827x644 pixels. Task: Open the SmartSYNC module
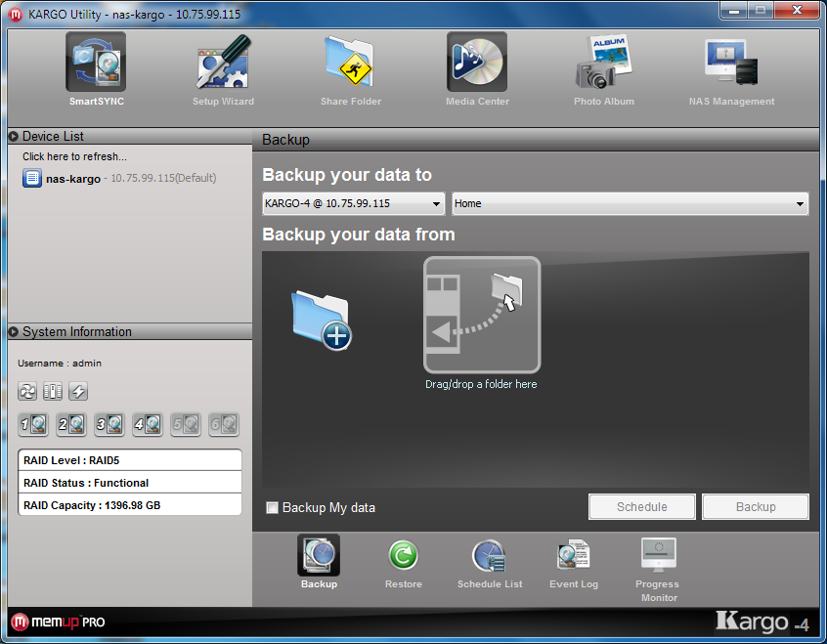96,69
